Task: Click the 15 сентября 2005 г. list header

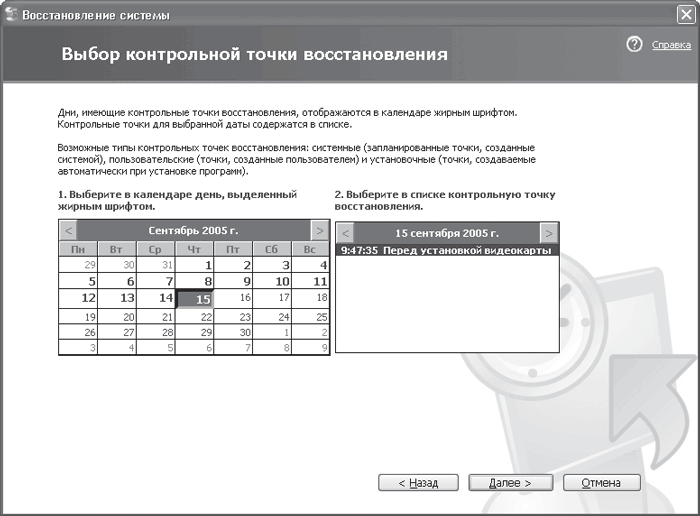Action: pyautogui.click(x=447, y=233)
